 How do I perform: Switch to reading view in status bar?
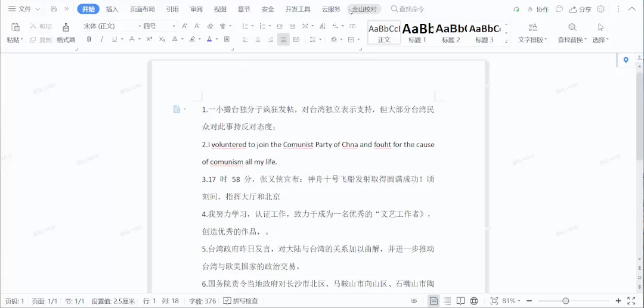click(x=461, y=301)
